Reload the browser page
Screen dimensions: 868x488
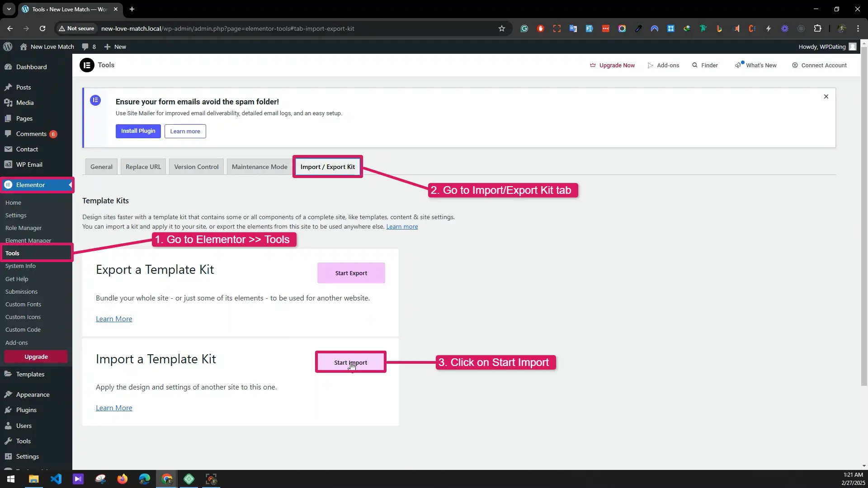pyautogui.click(x=42, y=28)
